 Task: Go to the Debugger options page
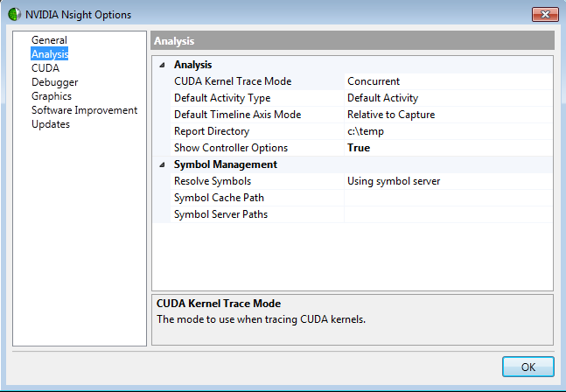(55, 82)
